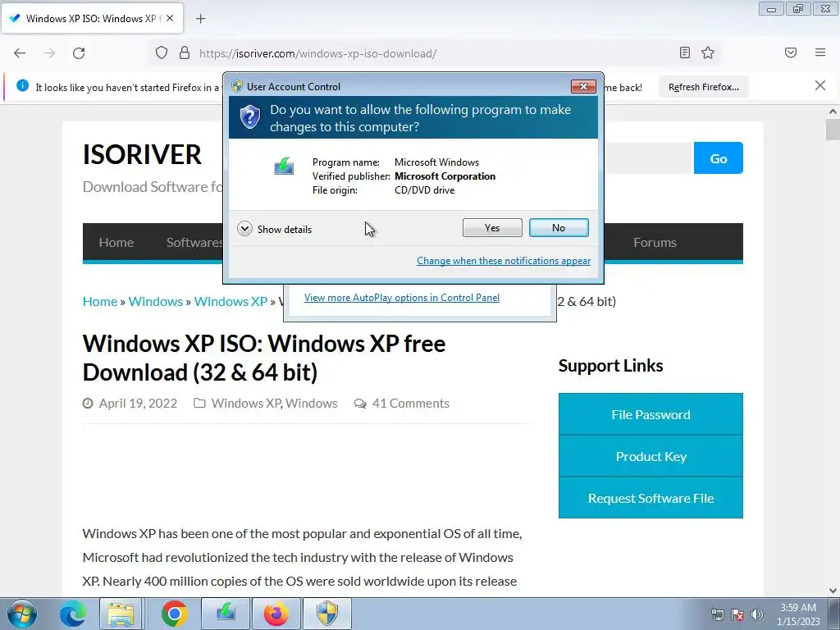
Task: Open the Firefox hamburger application menu
Action: coord(820,52)
